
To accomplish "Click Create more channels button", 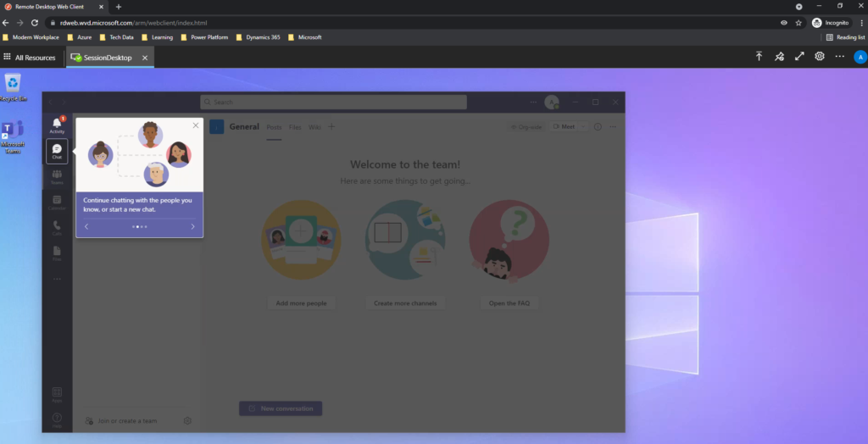I will click(x=405, y=302).
